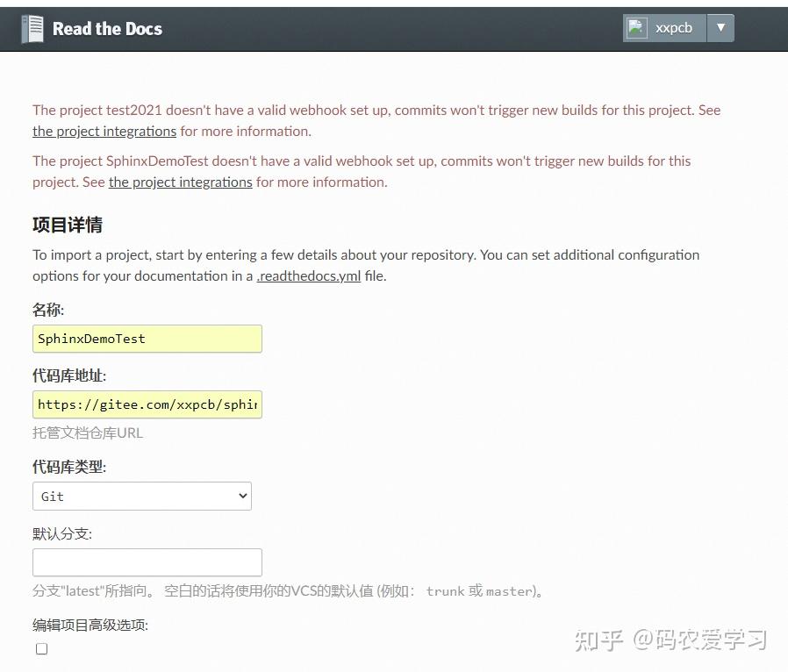Click the empty 默认分支 branch field
This screenshot has width=788, height=672.
(x=147, y=562)
